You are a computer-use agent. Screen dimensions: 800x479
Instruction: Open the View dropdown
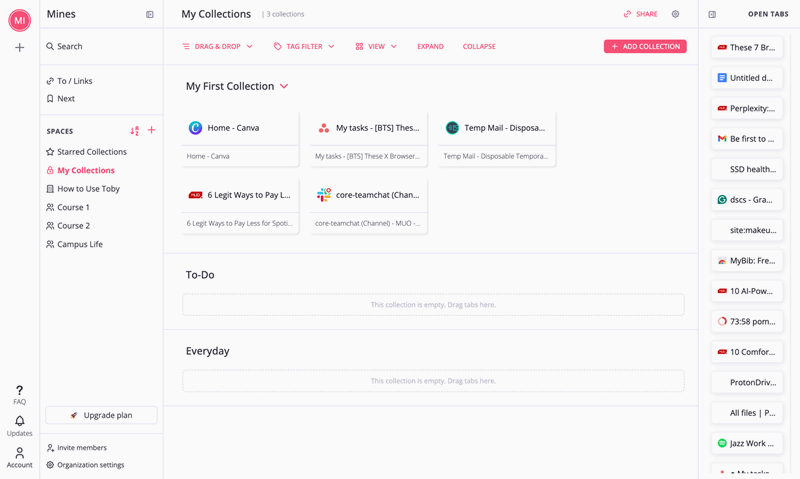coord(376,46)
